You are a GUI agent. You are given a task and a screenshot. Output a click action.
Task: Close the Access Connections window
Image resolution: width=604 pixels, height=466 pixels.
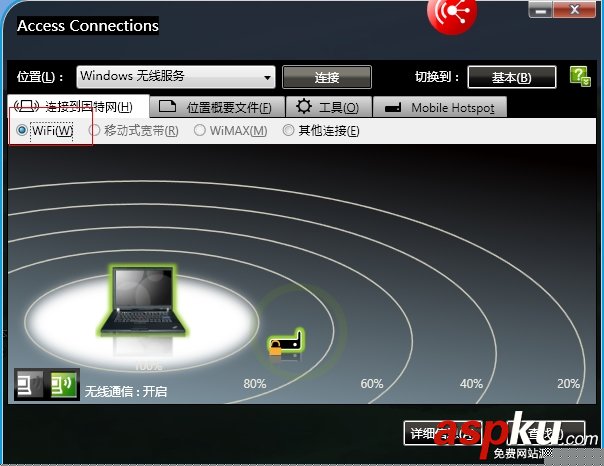[x=575, y=10]
